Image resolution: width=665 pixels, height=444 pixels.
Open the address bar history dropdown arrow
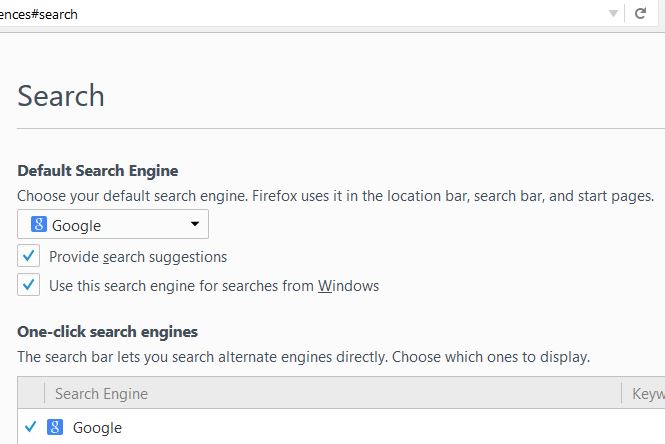click(x=613, y=14)
